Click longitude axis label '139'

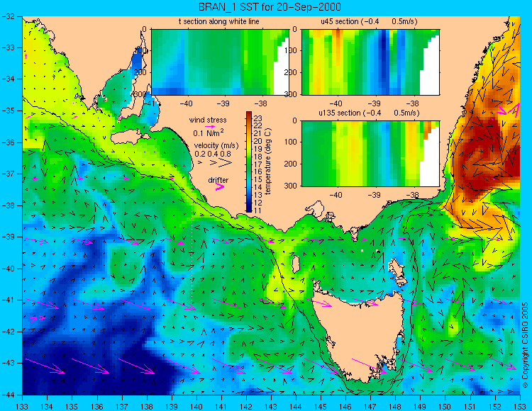[x=172, y=406]
